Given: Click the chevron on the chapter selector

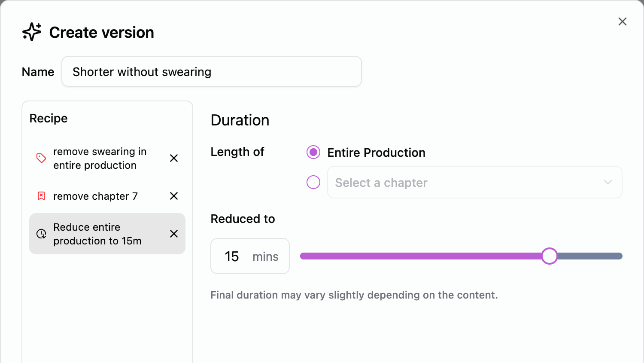Looking at the screenshot, I should click(608, 182).
